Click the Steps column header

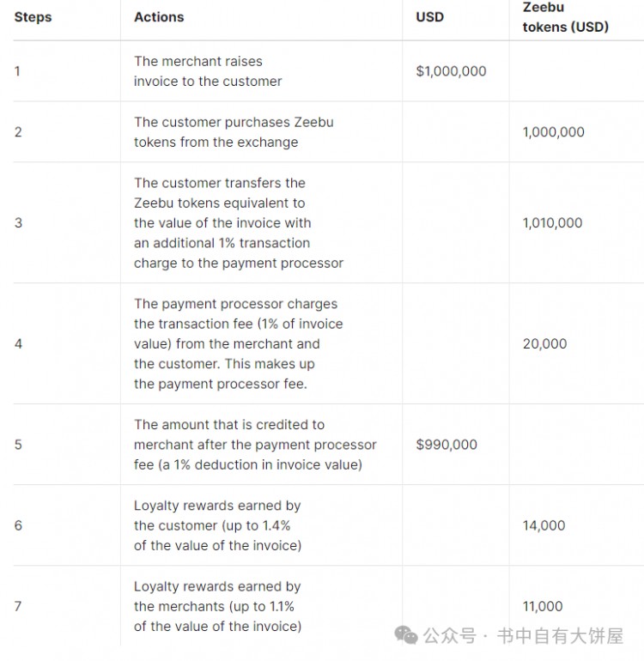[x=33, y=17]
